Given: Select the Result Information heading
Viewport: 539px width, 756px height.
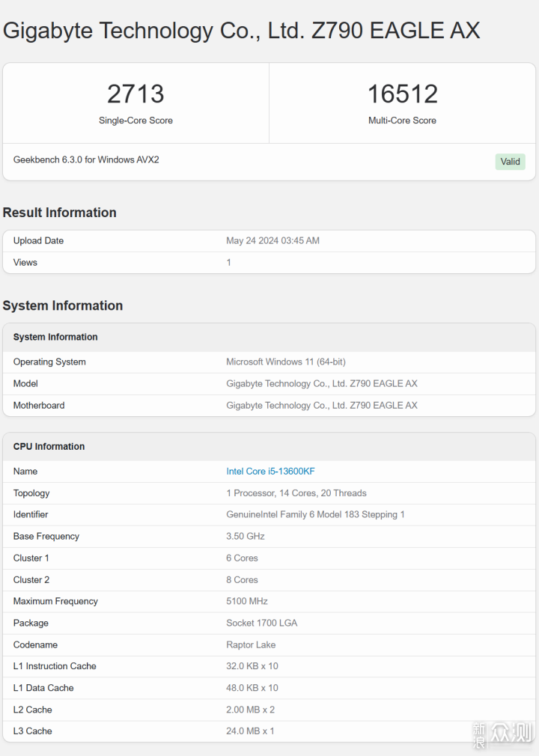Looking at the screenshot, I should [60, 213].
